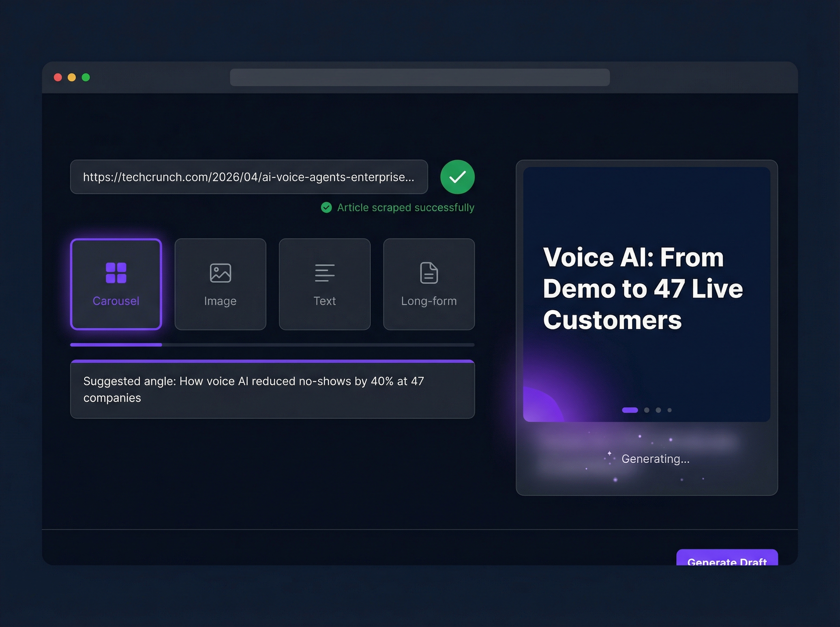The width and height of the screenshot is (840, 627).
Task: Click the purple format progress bar
Action: (116, 345)
